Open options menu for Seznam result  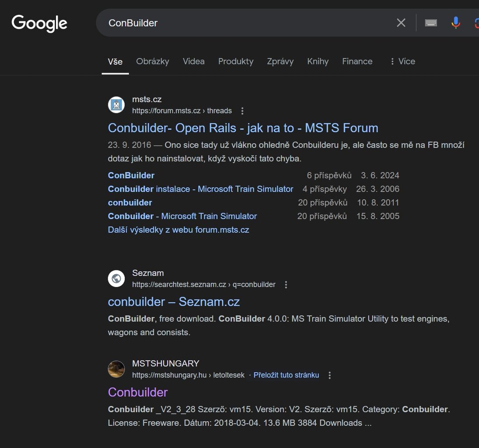tap(286, 285)
